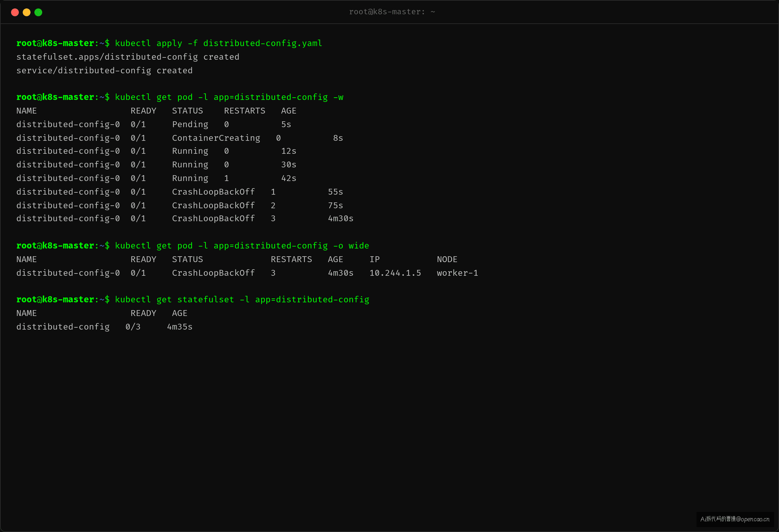Click the IP column header
Image resolution: width=779 pixels, height=532 pixels.
[375, 260]
